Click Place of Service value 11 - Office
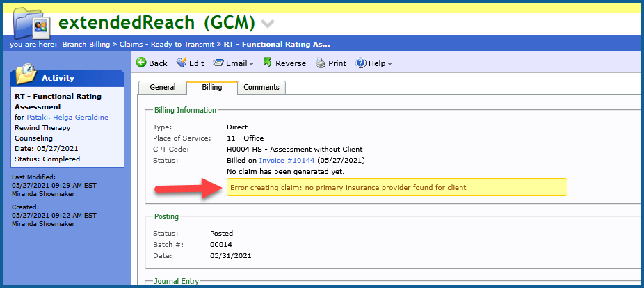The width and height of the screenshot is (644, 288). pyautogui.click(x=245, y=138)
